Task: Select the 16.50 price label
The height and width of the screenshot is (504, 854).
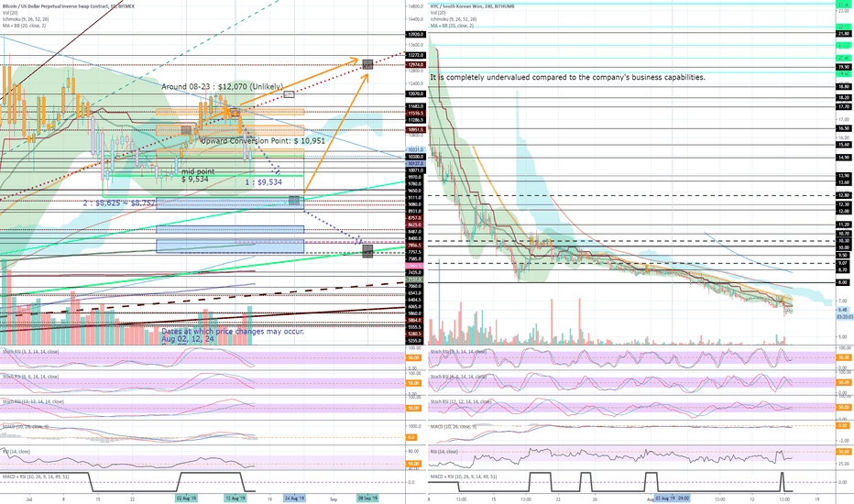Action: click(x=844, y=128)
